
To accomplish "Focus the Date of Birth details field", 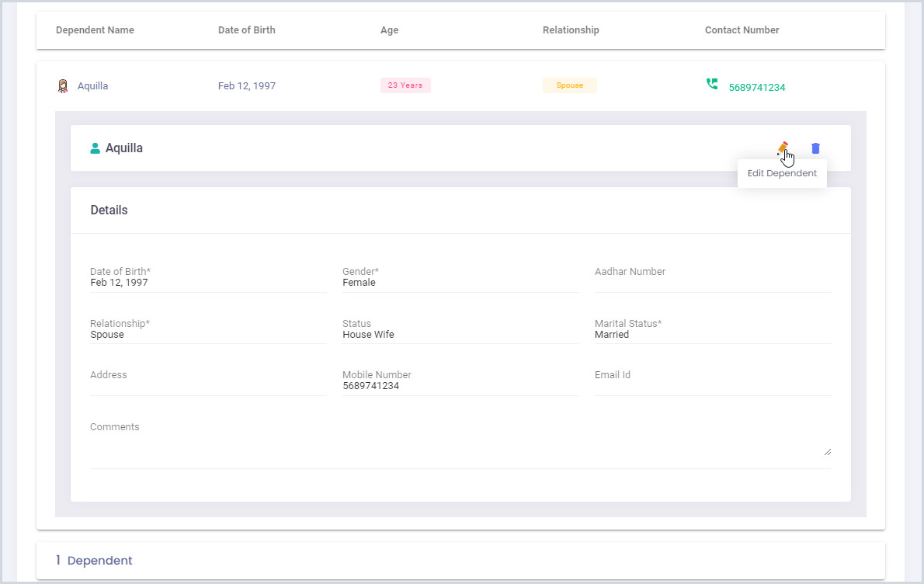I will click(x=208, y=279).
